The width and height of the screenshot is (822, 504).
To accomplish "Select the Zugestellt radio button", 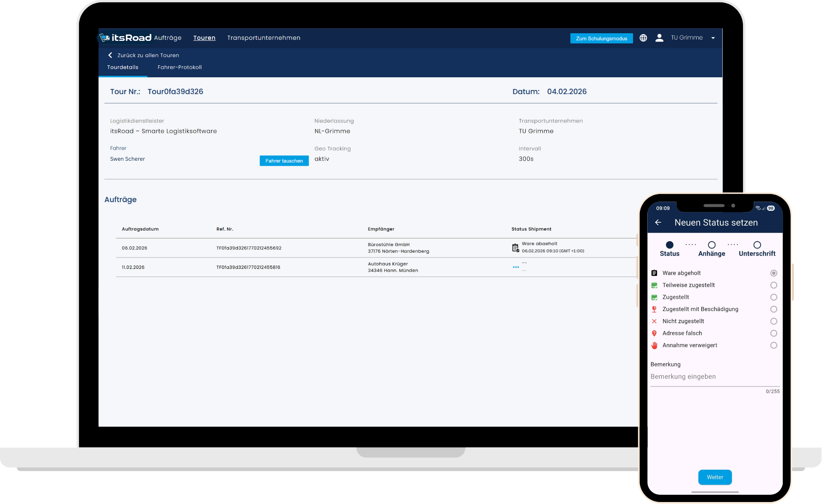I will (774, 297).
